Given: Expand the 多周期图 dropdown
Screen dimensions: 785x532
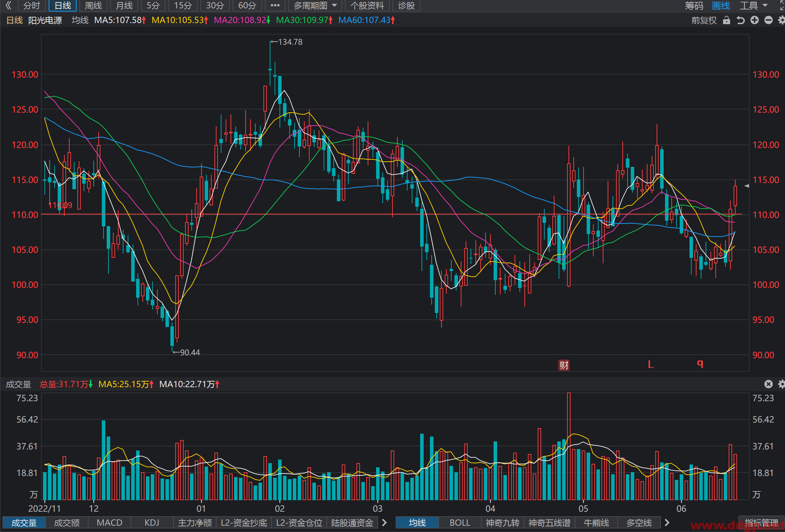Looking at the screenshot, I should tap(315, 6).
